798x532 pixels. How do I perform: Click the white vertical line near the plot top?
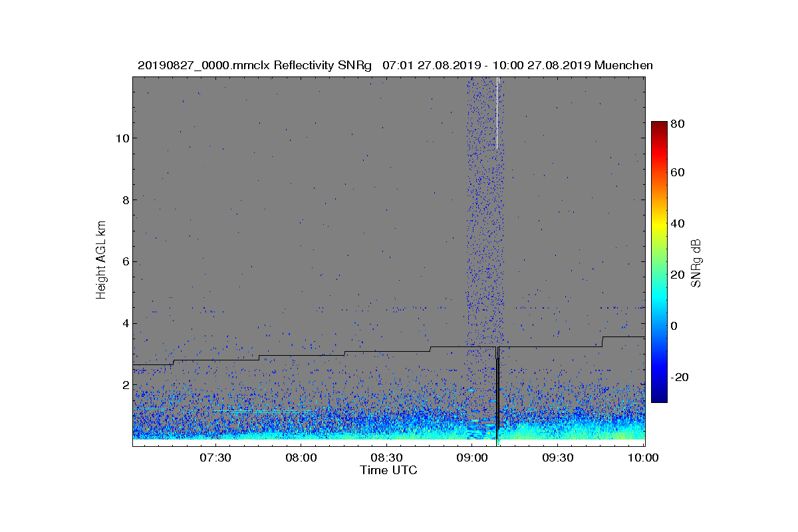point(497,113)
